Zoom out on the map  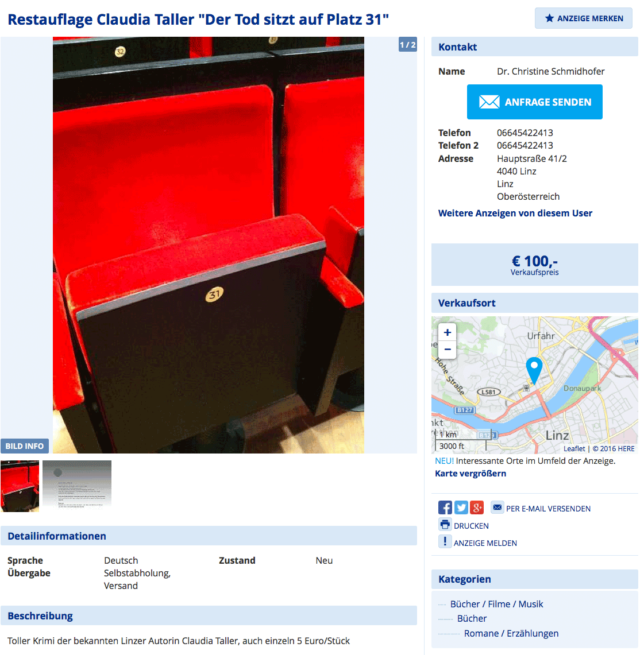click(x=448, y=349)
